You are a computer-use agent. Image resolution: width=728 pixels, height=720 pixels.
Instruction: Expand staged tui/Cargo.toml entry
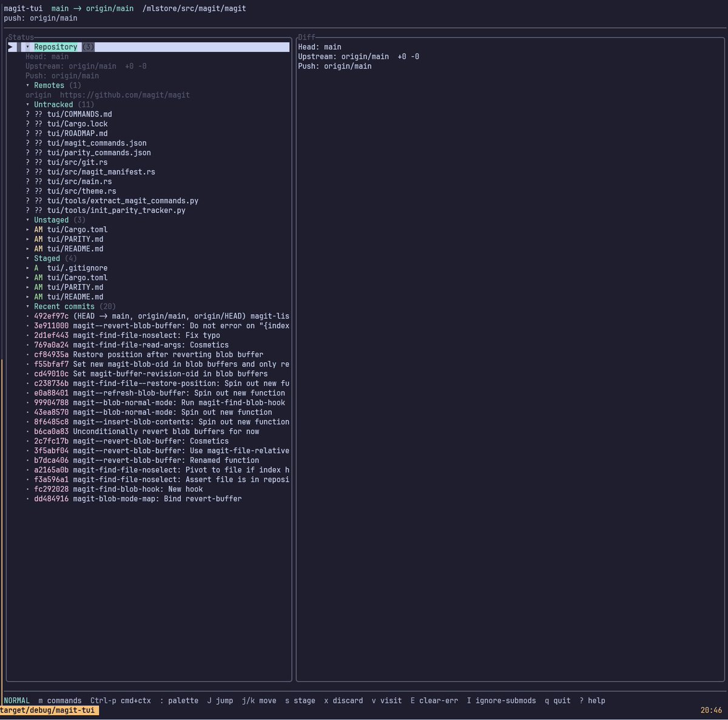coord(28,278)
